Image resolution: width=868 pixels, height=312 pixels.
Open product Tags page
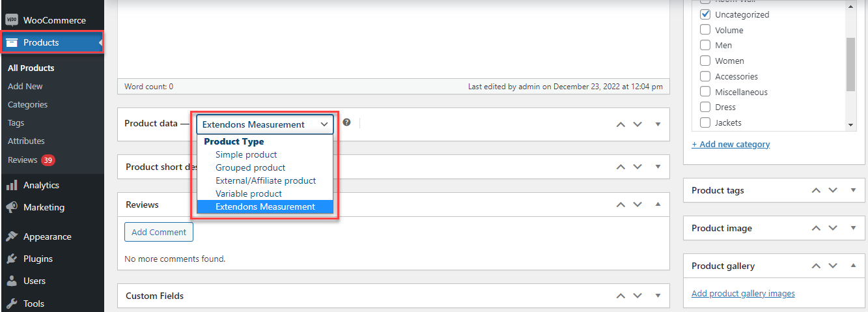(16, 122)
